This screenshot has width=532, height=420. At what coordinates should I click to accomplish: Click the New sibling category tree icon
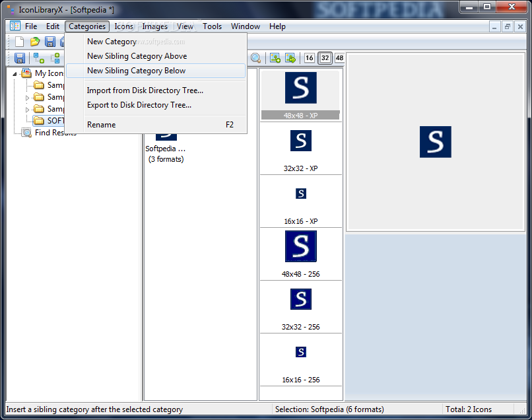[x=55, y=58]
